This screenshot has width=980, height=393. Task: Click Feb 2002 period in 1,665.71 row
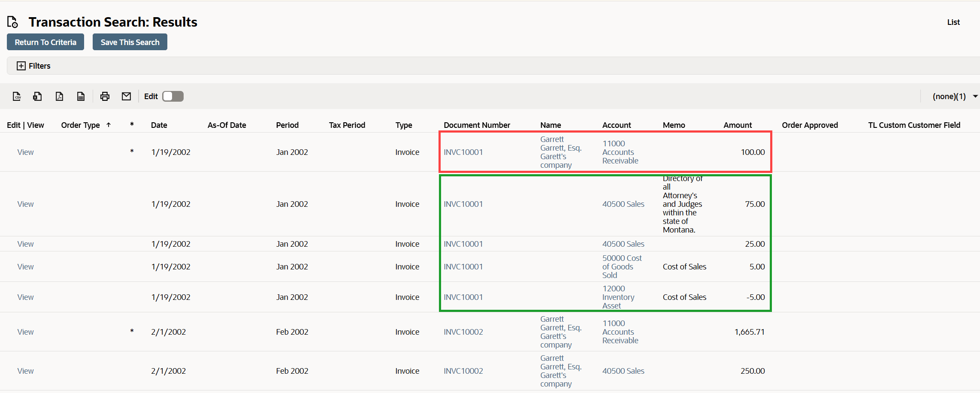pos(292,332)
